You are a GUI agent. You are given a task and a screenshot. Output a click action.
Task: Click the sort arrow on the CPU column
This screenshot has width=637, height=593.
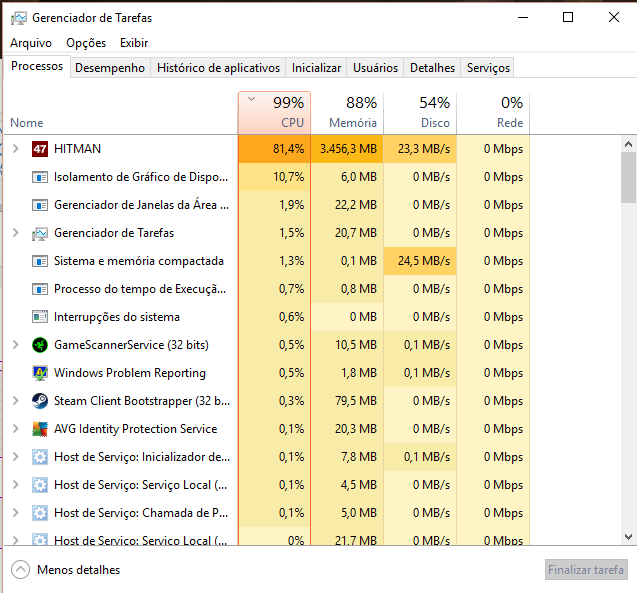251,99
